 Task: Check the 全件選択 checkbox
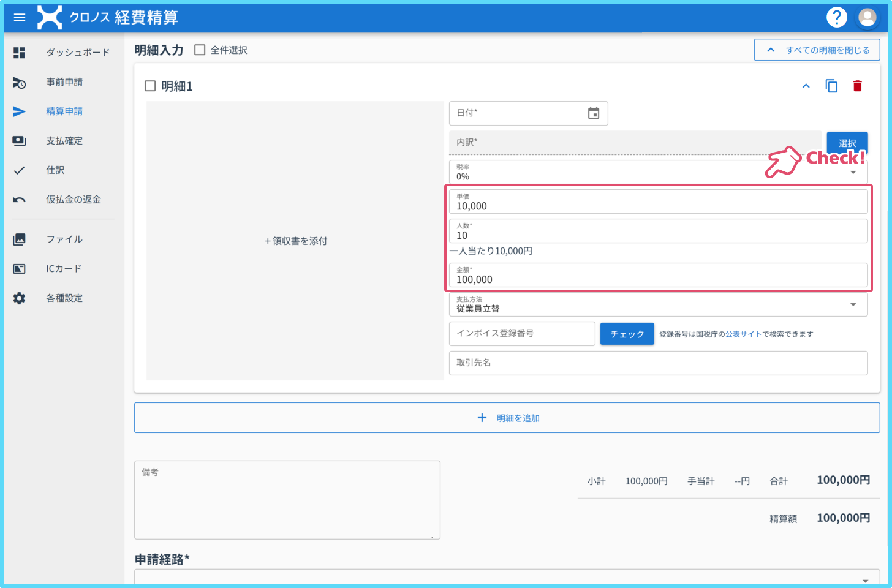click(x=200, y=50)
